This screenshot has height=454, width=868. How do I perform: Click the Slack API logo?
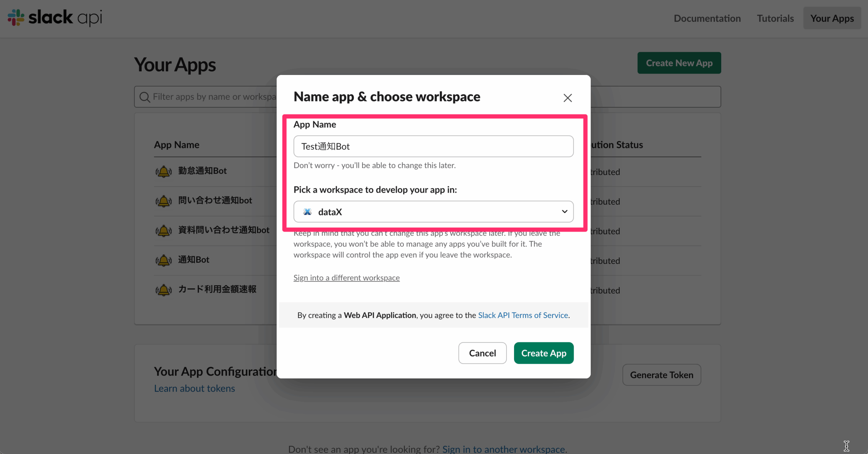(x=55, y=18)
